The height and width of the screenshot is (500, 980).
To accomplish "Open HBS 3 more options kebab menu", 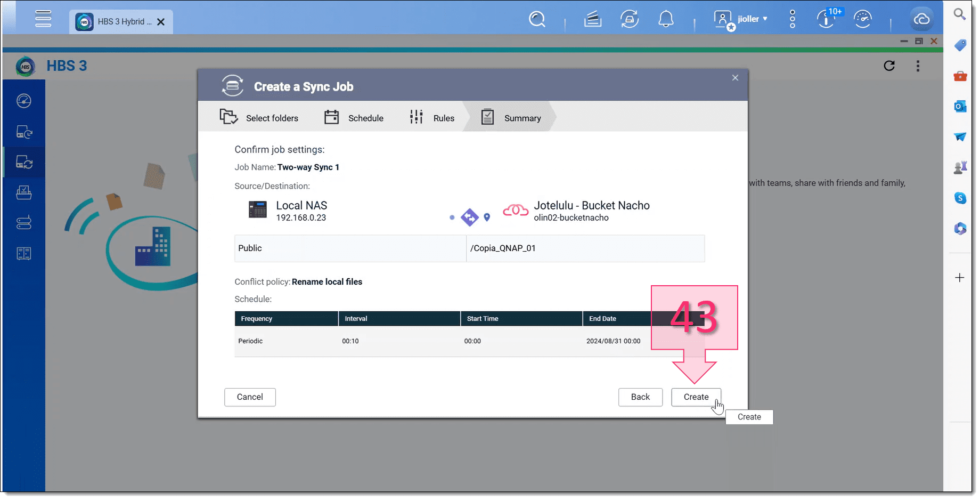I will [918, 66].
